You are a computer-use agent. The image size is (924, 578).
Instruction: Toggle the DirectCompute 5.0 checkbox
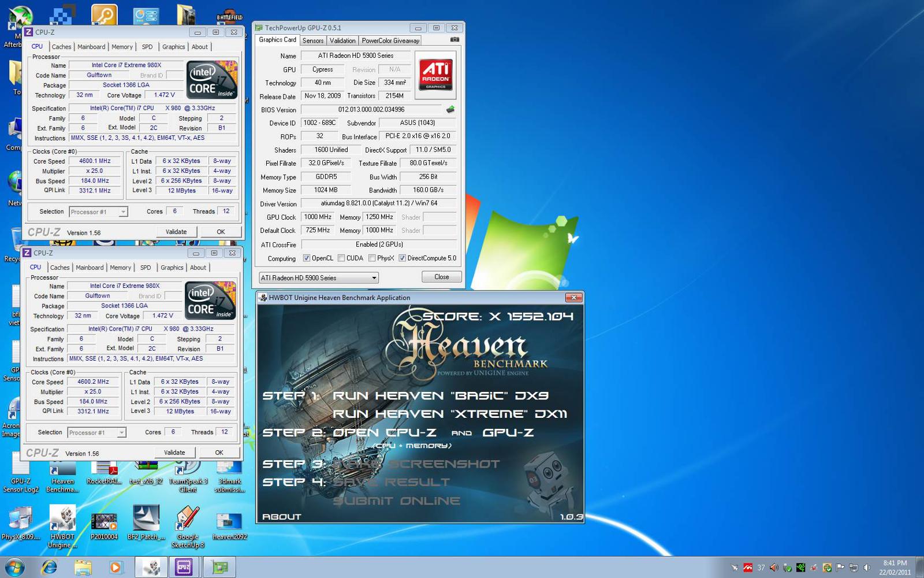[402, 258]
